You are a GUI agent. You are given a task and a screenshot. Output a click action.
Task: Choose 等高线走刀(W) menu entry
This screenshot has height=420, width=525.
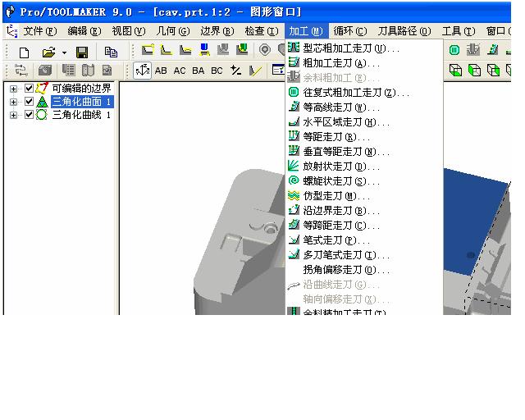364,107
